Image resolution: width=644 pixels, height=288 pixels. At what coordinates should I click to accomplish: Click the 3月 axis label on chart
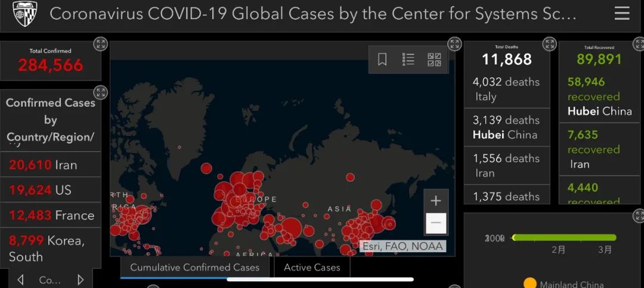point(605,250)
